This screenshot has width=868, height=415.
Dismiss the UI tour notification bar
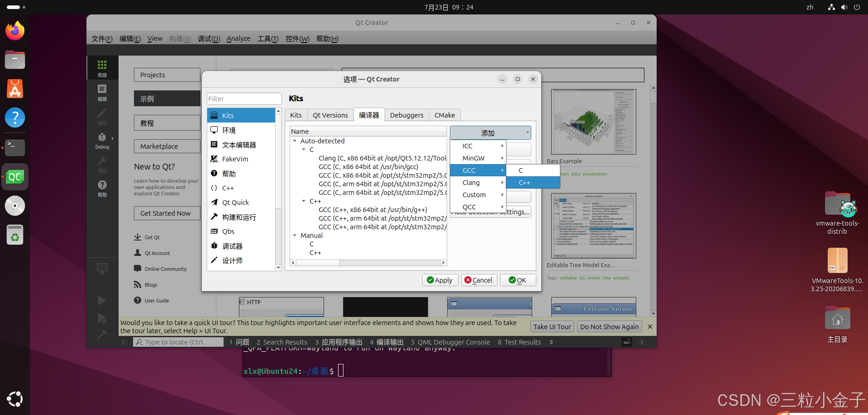[650, 326]
